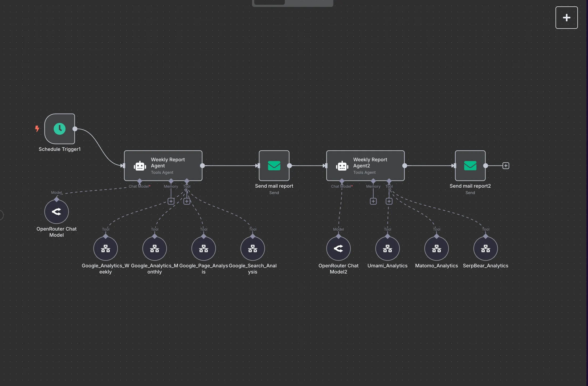
Task: Click the SerpBear_Analytics tool node
Action: [485, 248]
